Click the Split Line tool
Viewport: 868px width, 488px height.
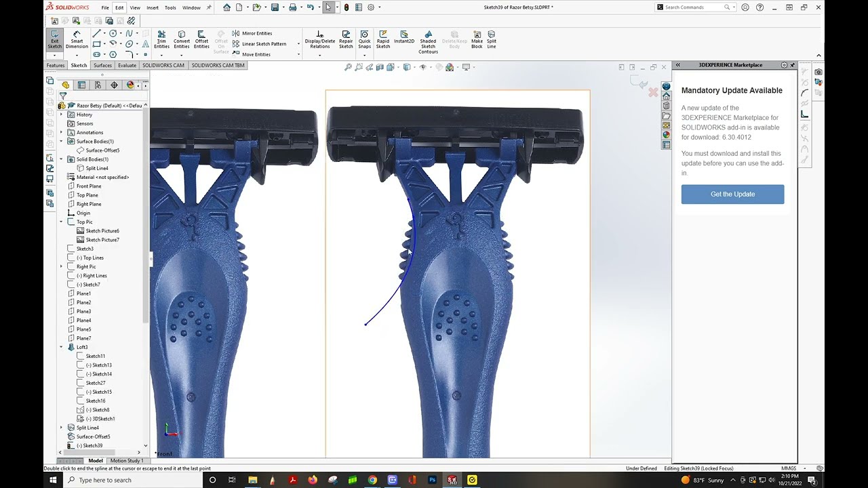tap(492, 40)
